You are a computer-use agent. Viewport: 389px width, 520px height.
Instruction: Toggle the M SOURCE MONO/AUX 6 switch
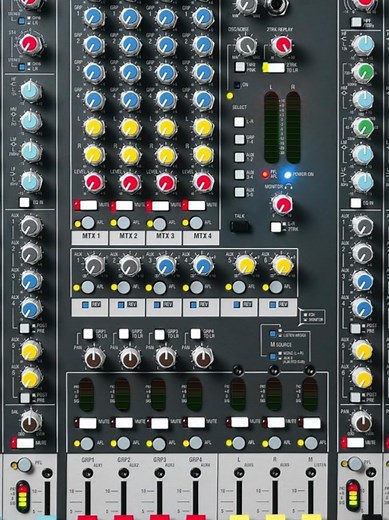273,356
